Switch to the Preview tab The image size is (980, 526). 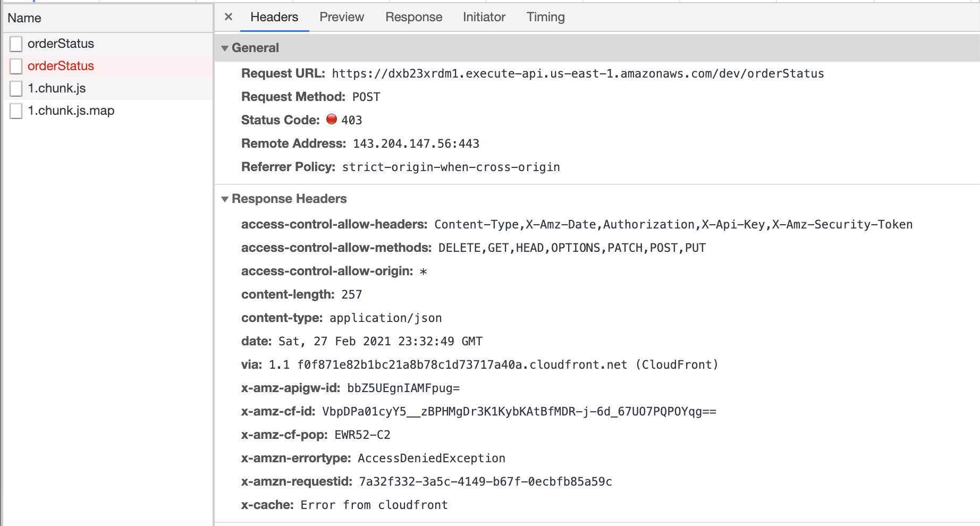(342, 17)
